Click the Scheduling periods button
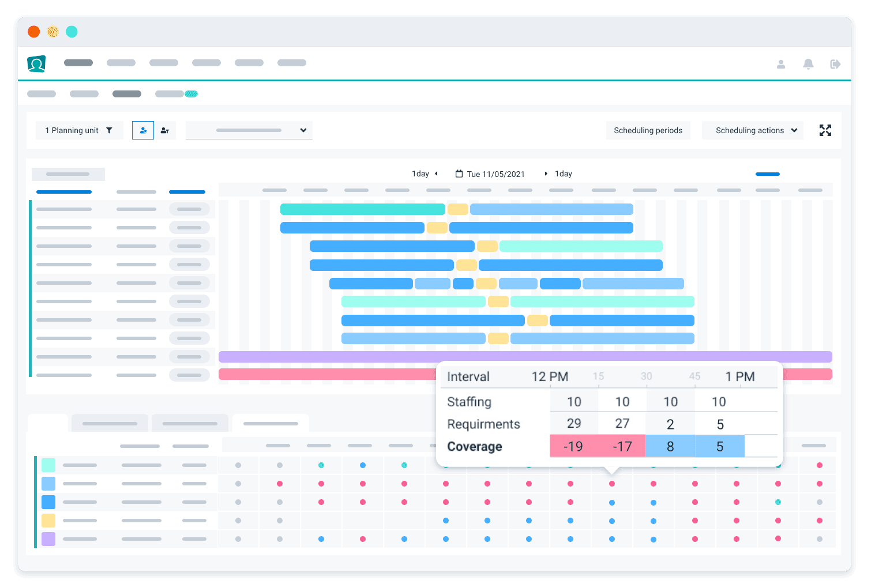This screenshot has height=588, width=875. click(x=648, y=130)
